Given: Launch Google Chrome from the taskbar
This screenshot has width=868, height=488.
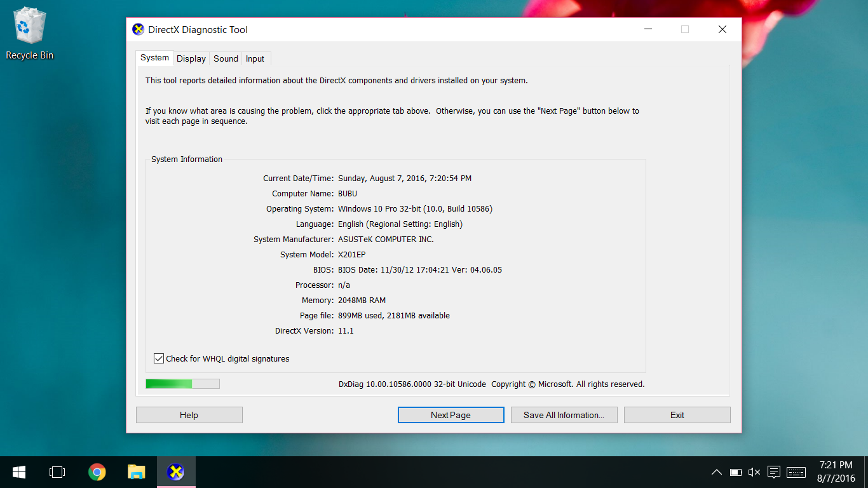Looking at the screenshot, I should [97, 472].
